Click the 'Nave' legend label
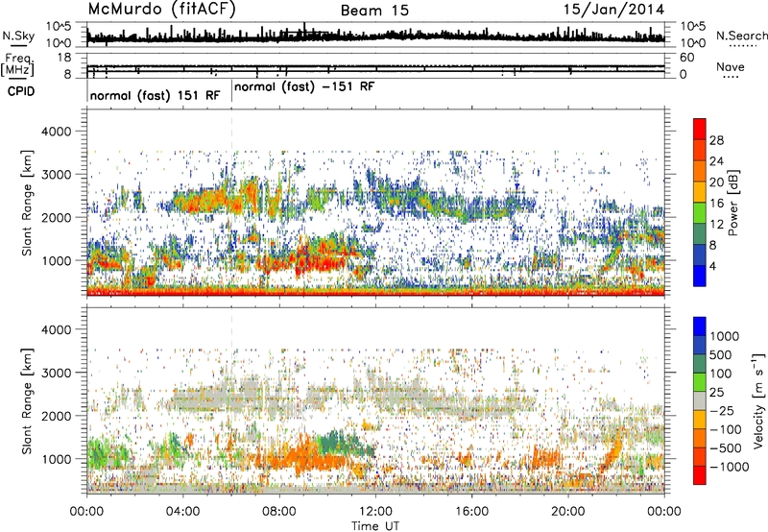768x532 pixels. tap(731, 67)
